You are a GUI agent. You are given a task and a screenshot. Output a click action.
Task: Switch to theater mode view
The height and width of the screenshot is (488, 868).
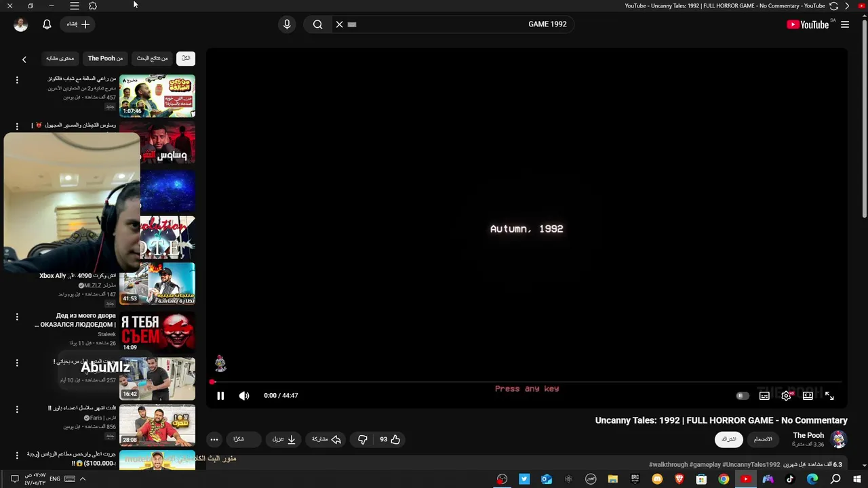coord(808,396)
